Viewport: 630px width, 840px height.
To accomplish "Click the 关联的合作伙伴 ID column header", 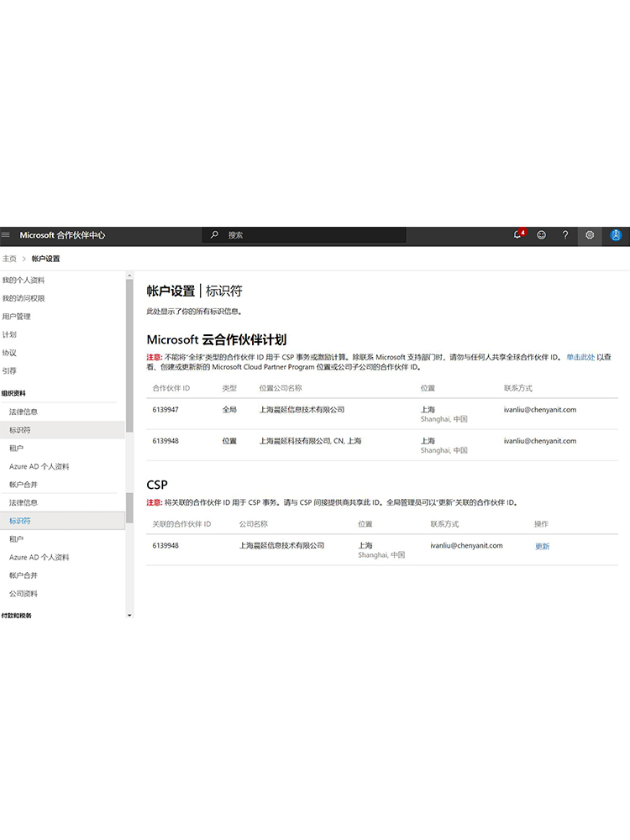I will coord(181,524).
